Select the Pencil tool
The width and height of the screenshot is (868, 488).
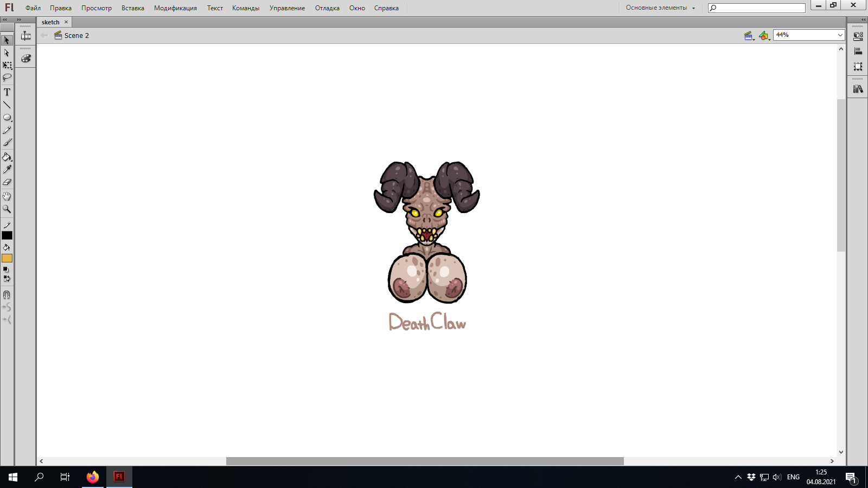tap(7, 130)
